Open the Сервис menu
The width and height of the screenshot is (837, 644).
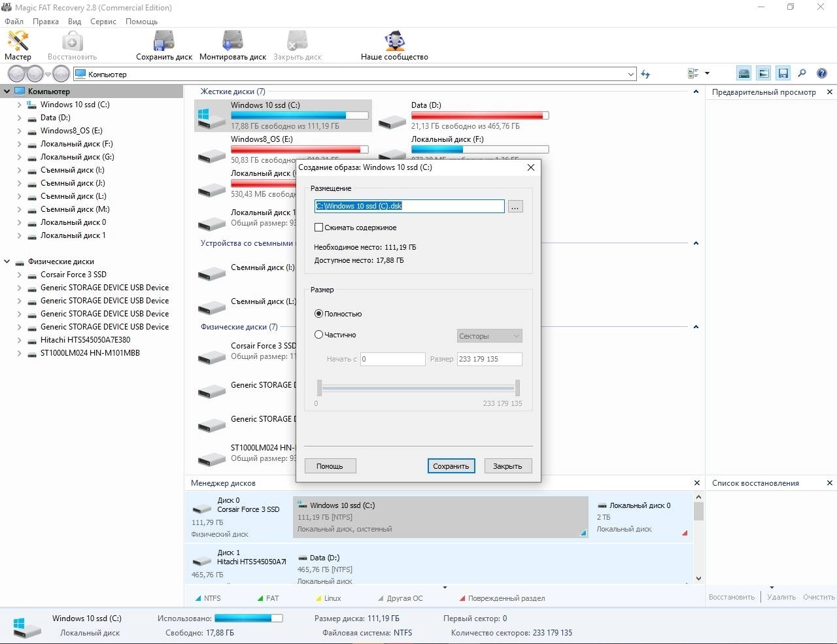[x=103, y=22]
